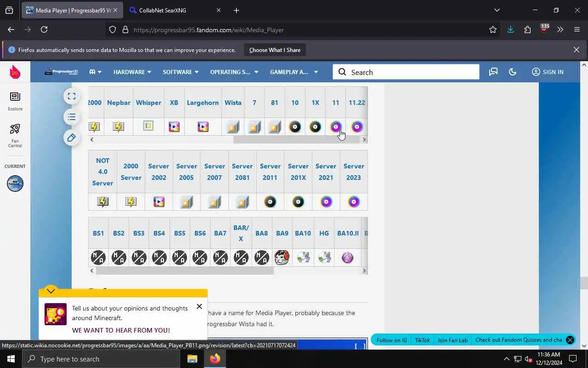Click the first table's right scroll arrow
The width and height of the screenshot is (588, 368).
coord(364,139)
